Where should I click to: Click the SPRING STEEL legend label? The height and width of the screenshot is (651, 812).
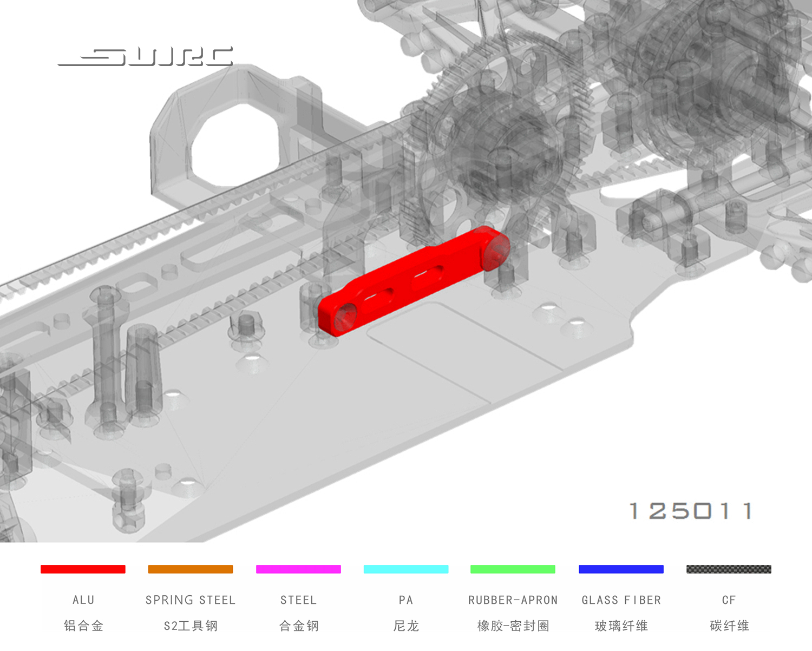[x=191, y=600]
